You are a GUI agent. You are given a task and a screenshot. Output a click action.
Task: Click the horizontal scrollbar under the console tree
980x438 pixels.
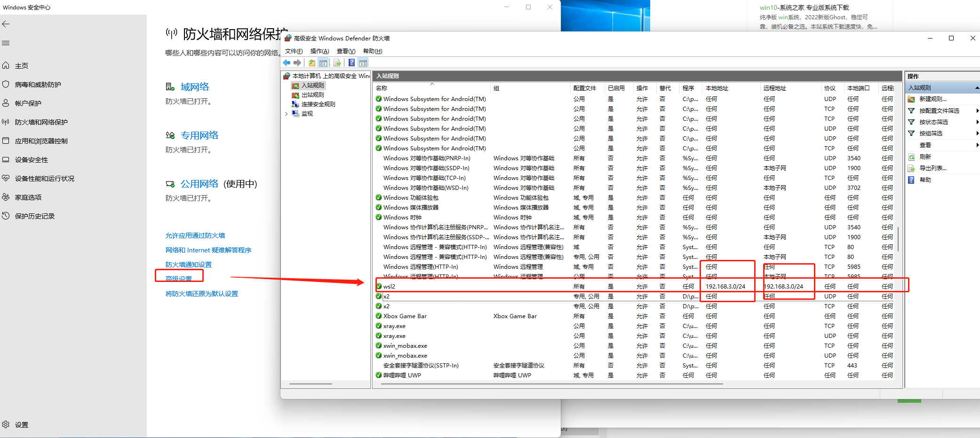tap(311, 384)
